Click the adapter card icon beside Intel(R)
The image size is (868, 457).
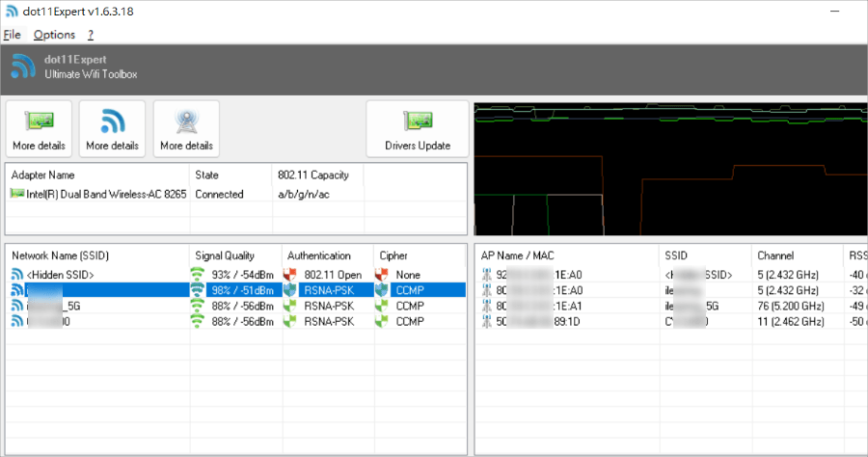pyautogui.click(x=17, y=194)
